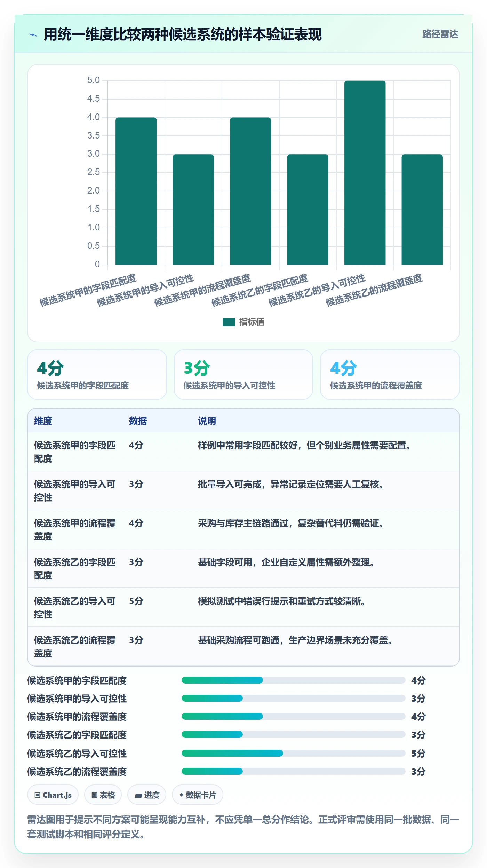Select table cell 候选系统乙的流程覆盖度
Image resolution: width=487 pixels, height=868 pixels.
point(75,647)
